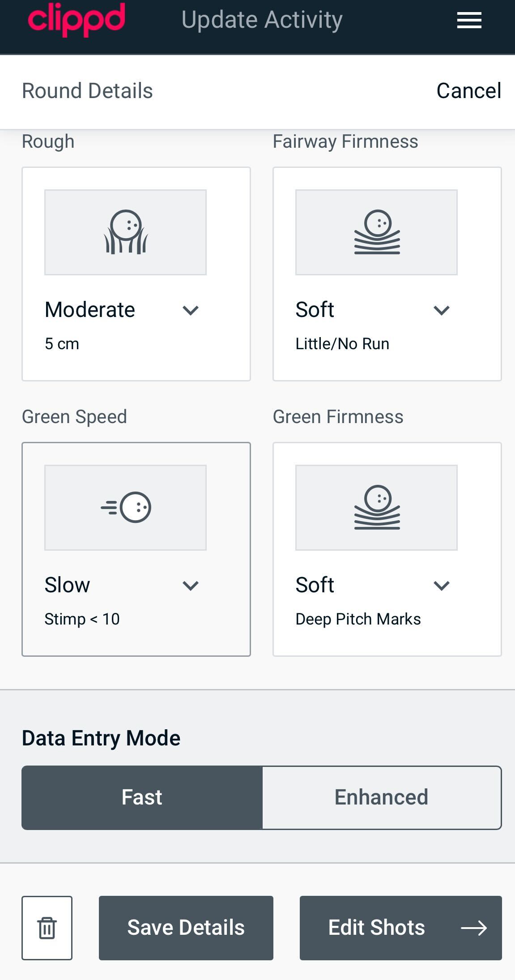Expand the Rough Moderate dropdown

pos(191,310)
